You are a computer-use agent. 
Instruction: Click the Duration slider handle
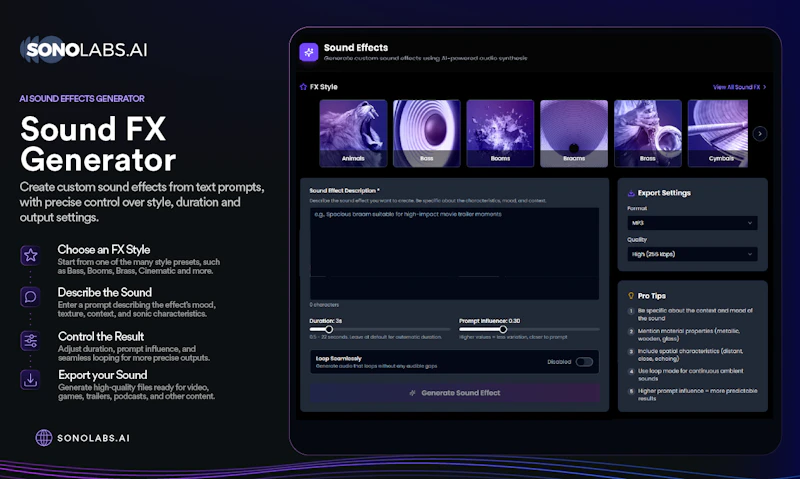pyautogui.click(x=329, y=330)
